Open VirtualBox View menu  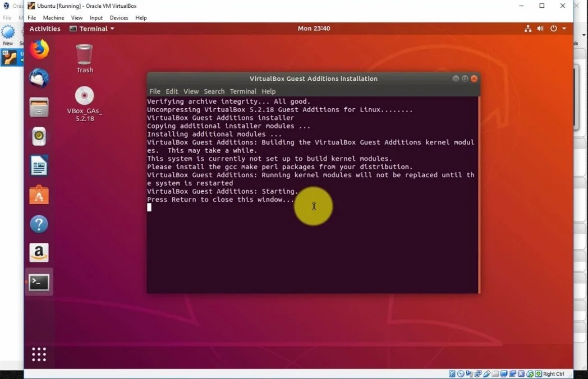tap(77, 17)
